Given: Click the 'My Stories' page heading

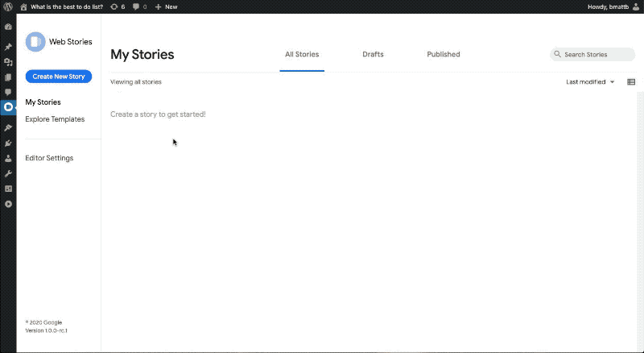Looking at the screenshot, I should click(142, 54).
